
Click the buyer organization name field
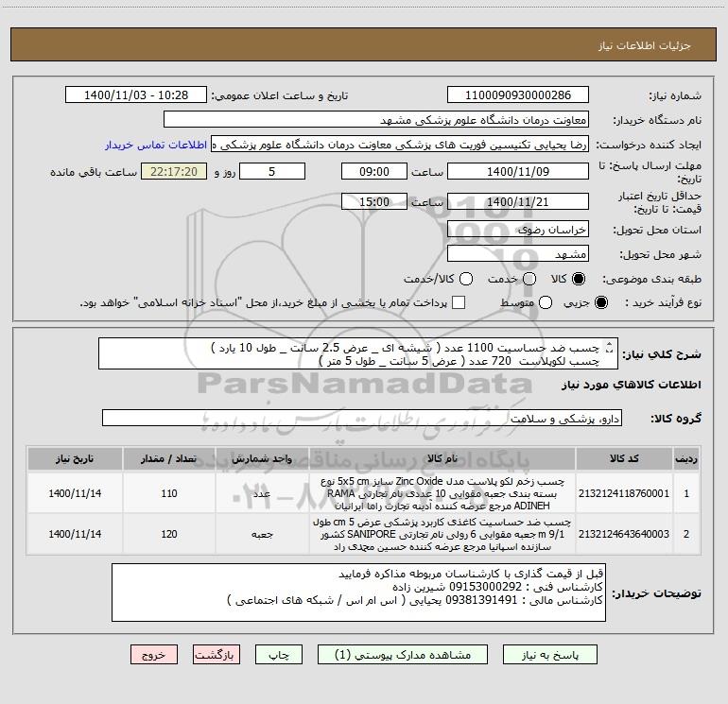pos(376,120)
